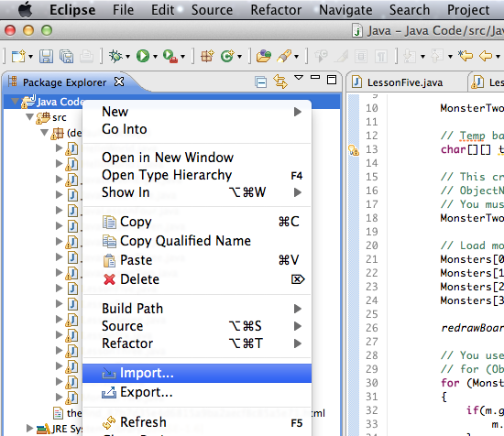Open the Eclipse application menu

pos(72,10)
